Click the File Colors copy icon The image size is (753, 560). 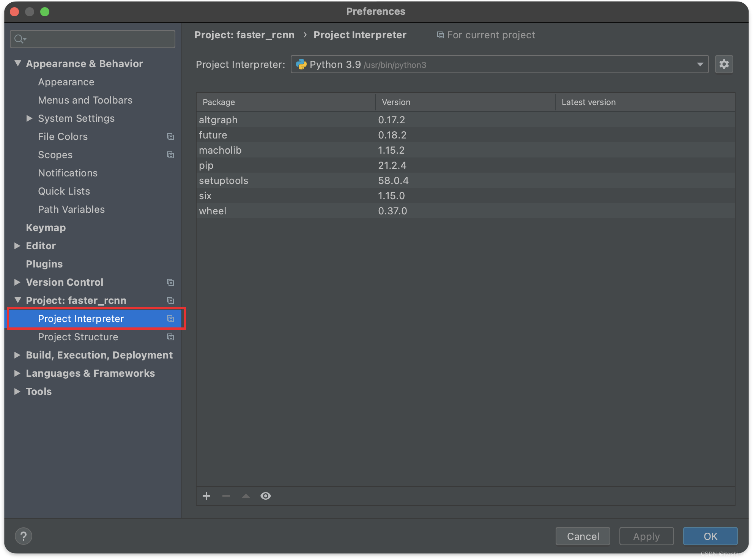[x=170, y=137]
